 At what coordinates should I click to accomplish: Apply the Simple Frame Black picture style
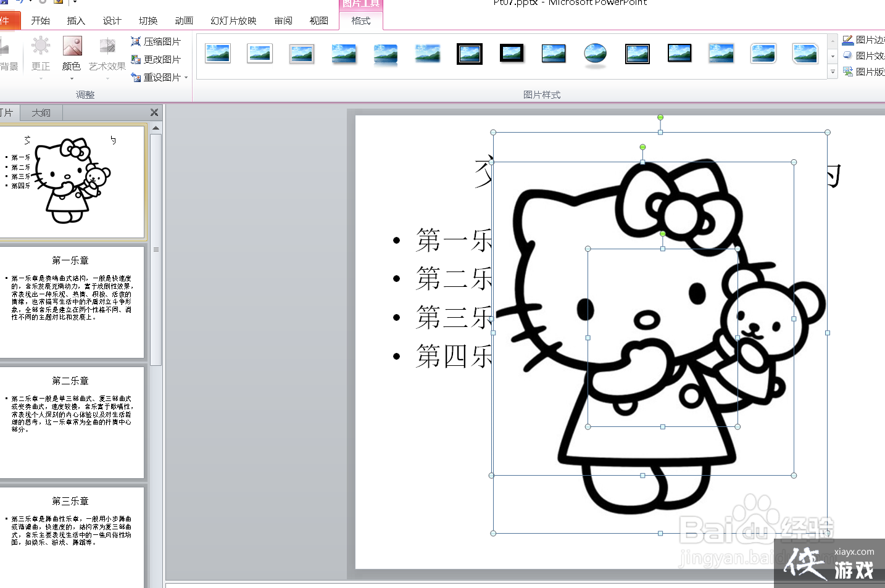click(x=554, y=54)
